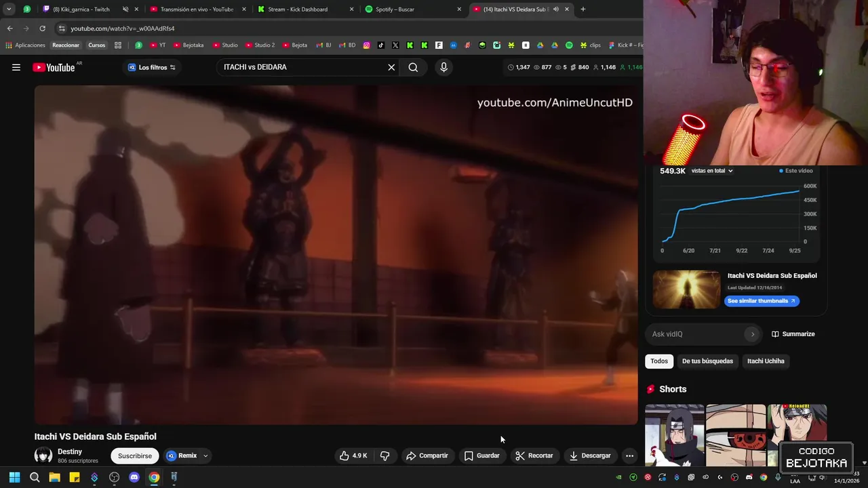Open Discord from the taskbar
868x488 pixels.
[x=134, y=477]
